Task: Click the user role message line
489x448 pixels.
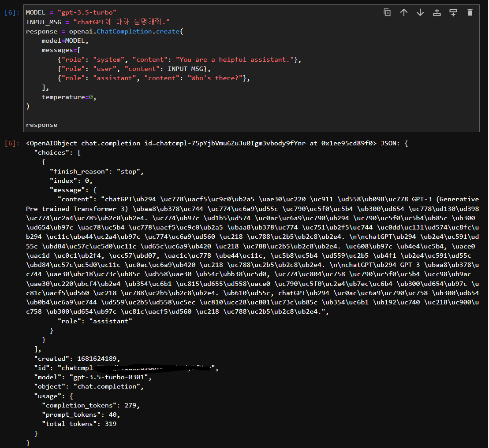Action: pyautogui.click(x=134, y=69)
